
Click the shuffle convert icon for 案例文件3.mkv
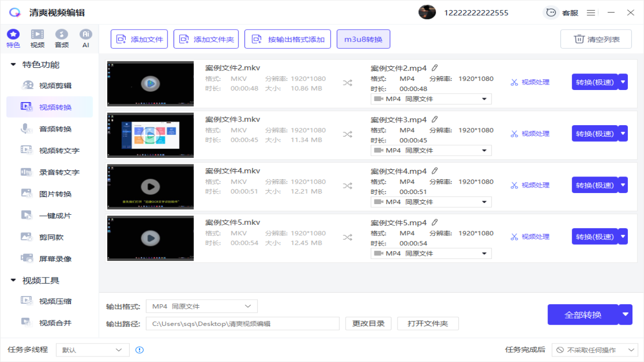pyautogui.click(x=348, y=134)
